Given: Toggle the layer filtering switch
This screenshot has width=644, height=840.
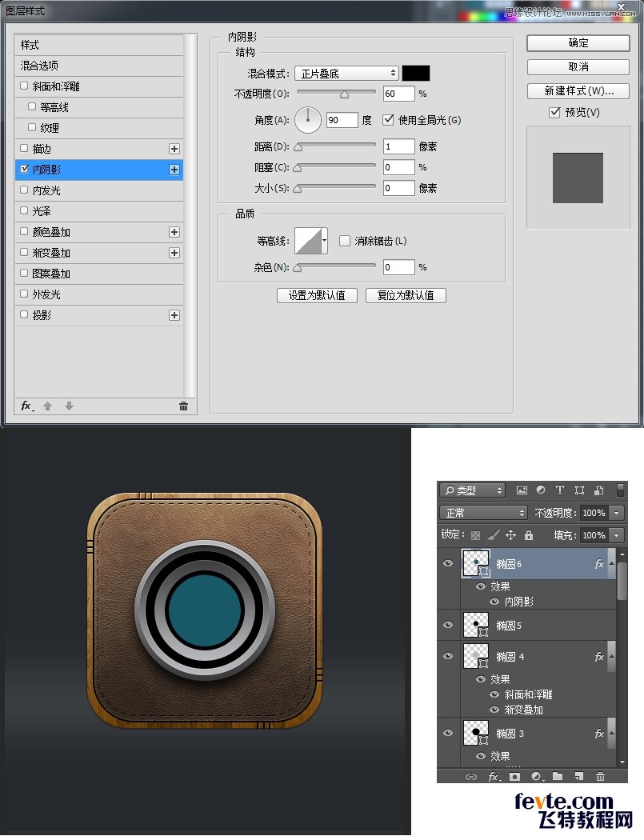Looking at the screenshot, I should 621,490.
